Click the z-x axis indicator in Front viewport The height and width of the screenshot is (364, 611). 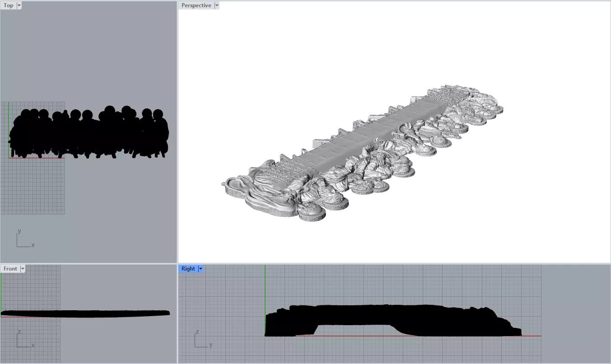(25, 339)
